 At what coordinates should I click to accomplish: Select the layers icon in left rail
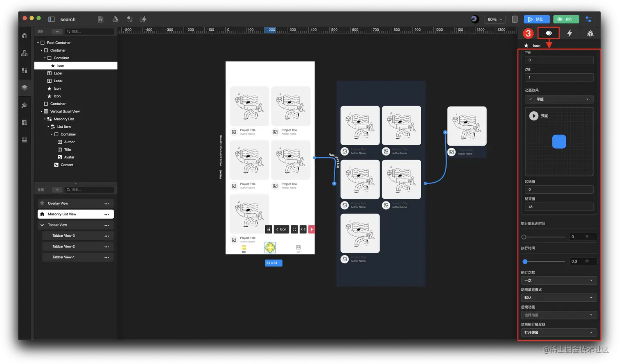[x=25, y=88]
